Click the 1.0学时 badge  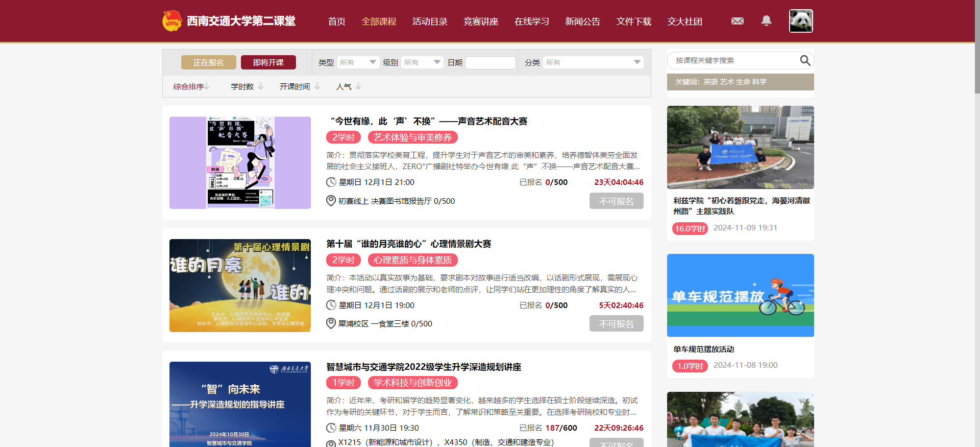pyautogui.click(x=690, y=366)
